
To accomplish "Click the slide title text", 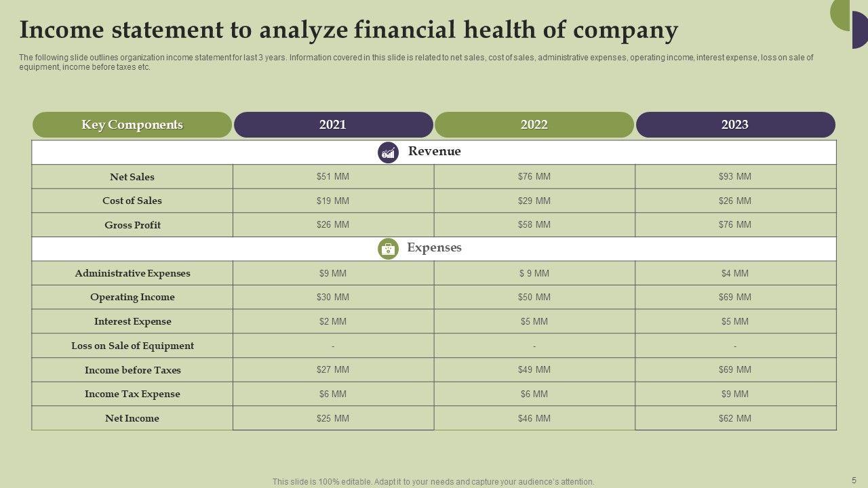I will click(x=349, y=30).
